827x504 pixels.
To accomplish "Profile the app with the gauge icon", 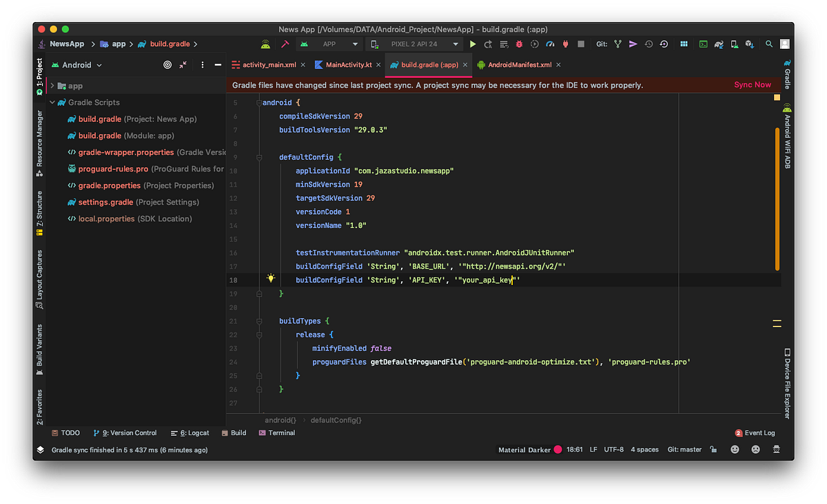I will click(x=549, y=43).
